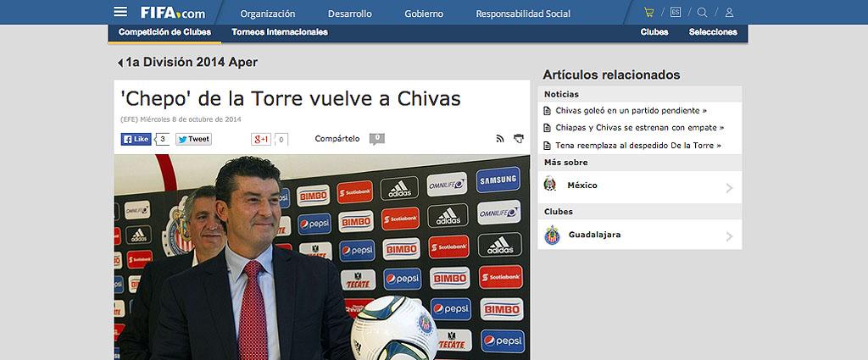Read 'Tena reemplaza al despedido De la Torre'
This screenshot has height=360, width=868.
[638, 146]
